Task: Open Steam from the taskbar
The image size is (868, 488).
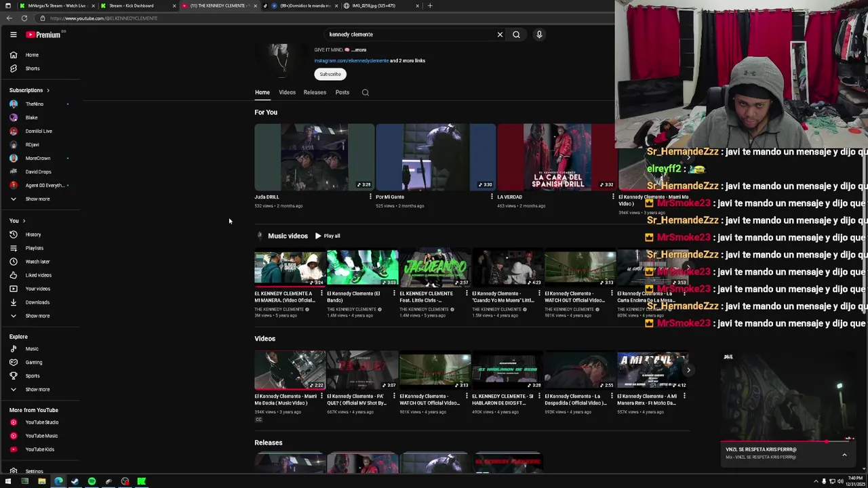Action: tap(75, 481)
